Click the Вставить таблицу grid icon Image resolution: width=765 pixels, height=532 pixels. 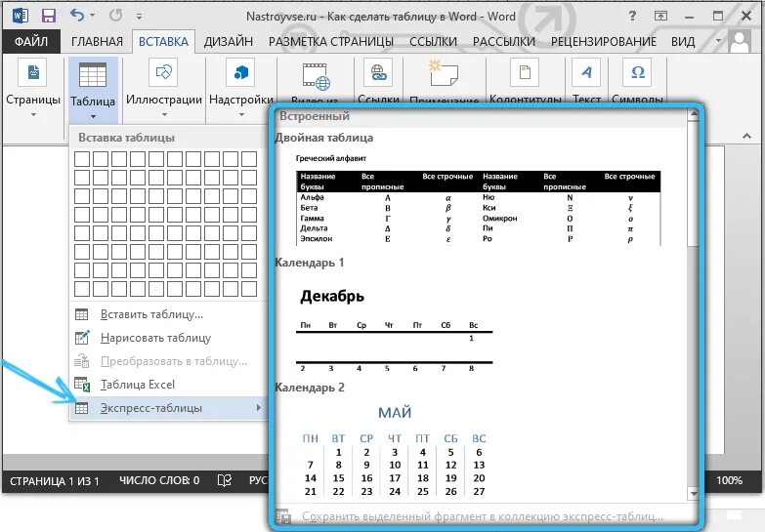pos(82,314)
